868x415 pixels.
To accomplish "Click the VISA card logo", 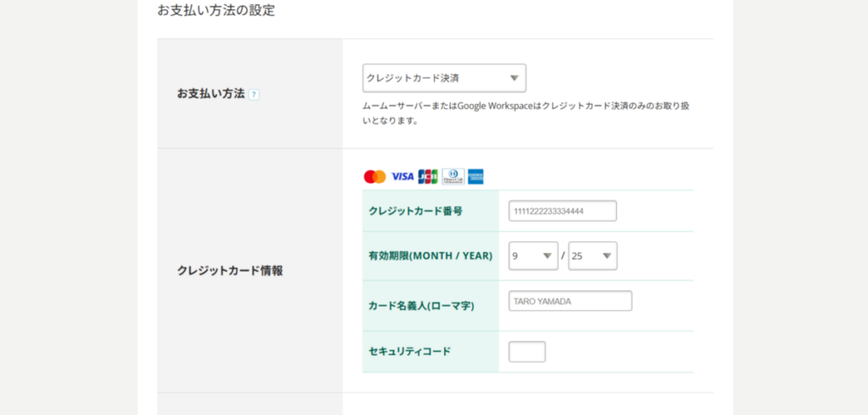I will [402, 176].
